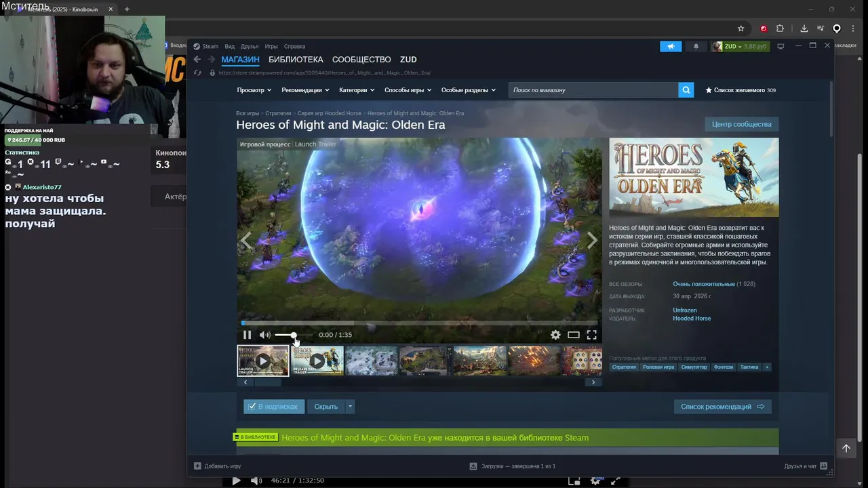Seek on the trailer progress bar
868x488 pixels.
coord(419,323)
